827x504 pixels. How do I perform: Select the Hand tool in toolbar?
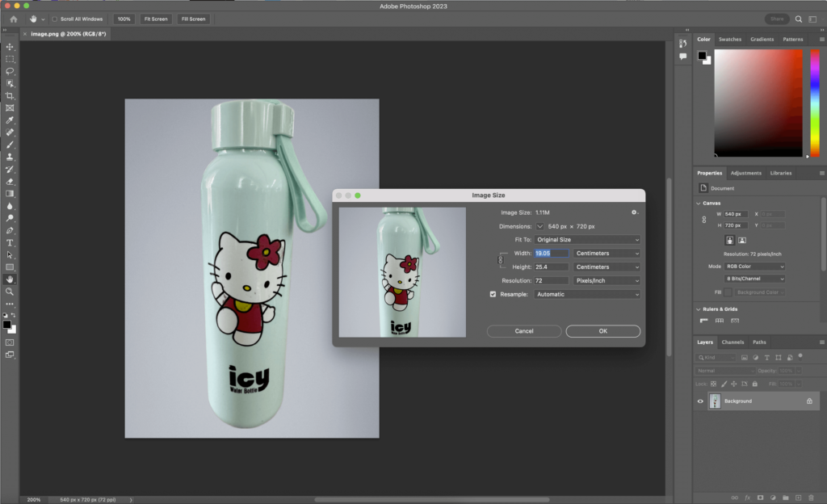point(10,279)
